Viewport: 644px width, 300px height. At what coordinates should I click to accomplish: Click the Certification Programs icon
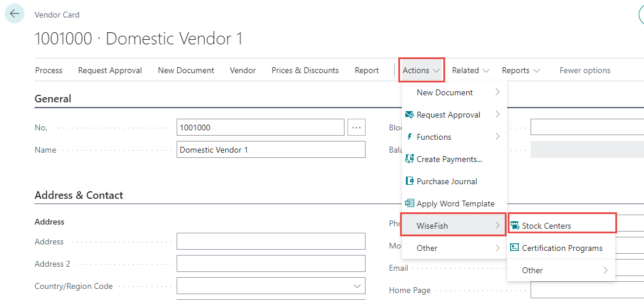pos(515,248)
